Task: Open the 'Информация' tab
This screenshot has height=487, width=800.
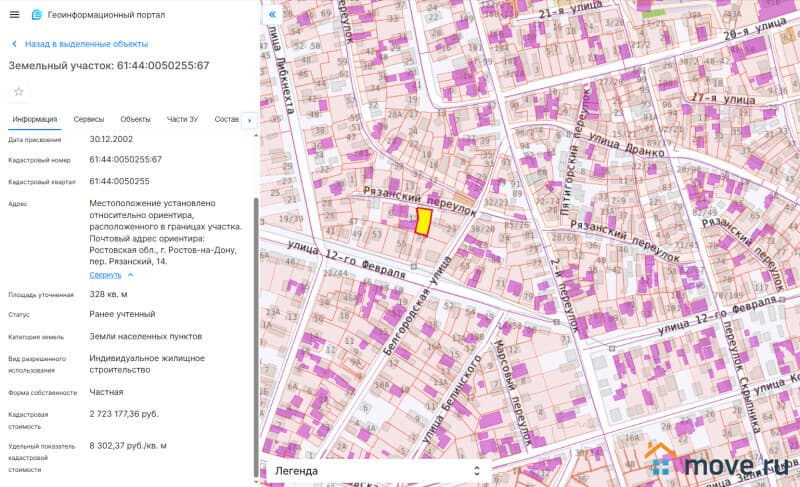Action: (x=33, y=119)
